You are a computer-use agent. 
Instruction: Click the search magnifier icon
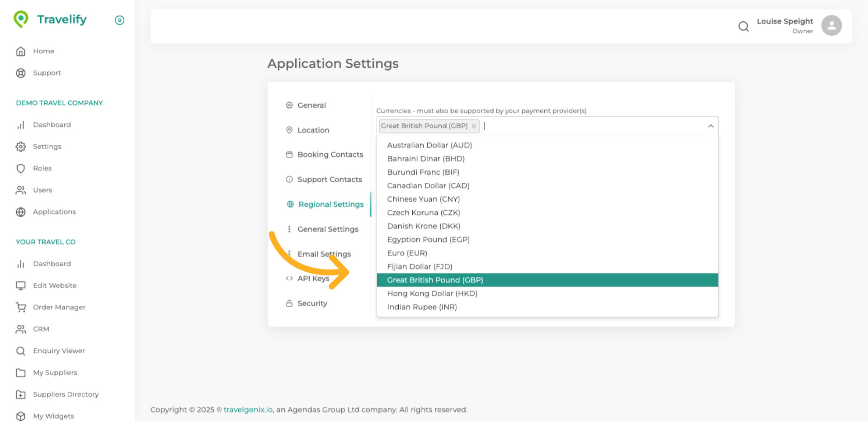[x=744, y=26]
